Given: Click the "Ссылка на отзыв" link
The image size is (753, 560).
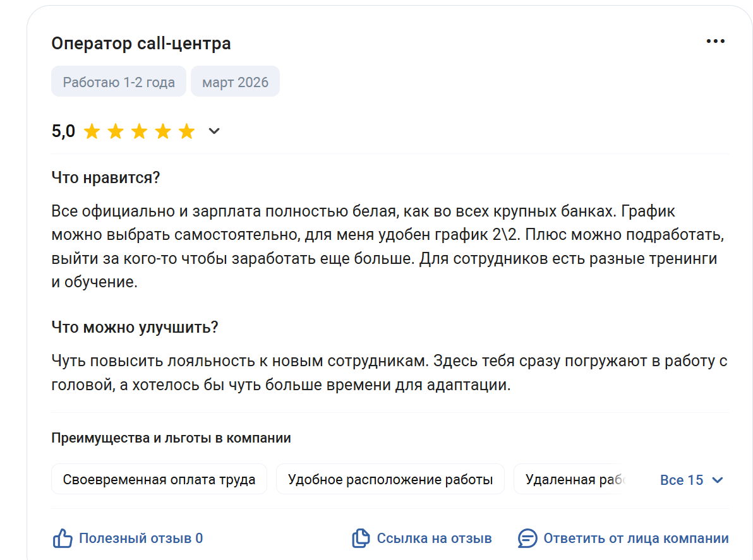Looking at the screenshot, I should click(434, 539).
